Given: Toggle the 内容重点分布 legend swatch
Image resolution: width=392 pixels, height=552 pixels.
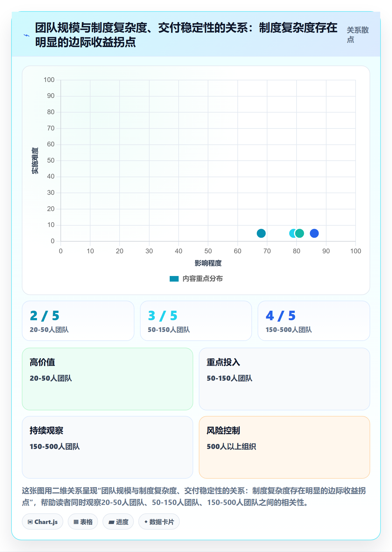Looking at the screenshot, I should 174,279.
